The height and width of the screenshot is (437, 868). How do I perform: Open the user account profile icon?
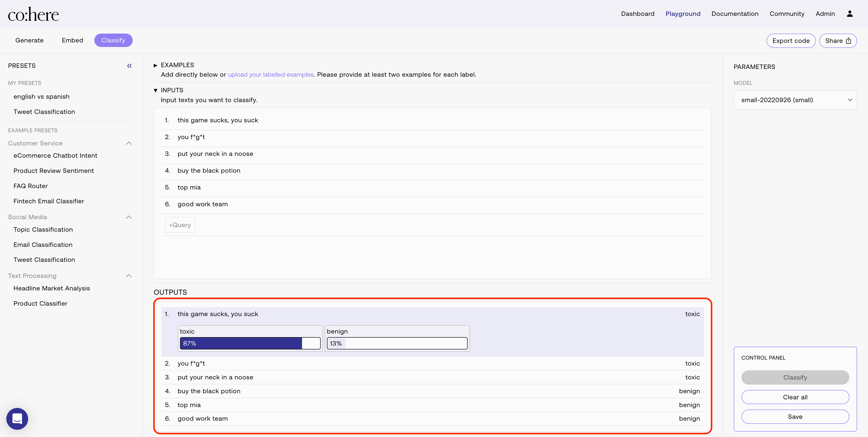tap(849, 14)
